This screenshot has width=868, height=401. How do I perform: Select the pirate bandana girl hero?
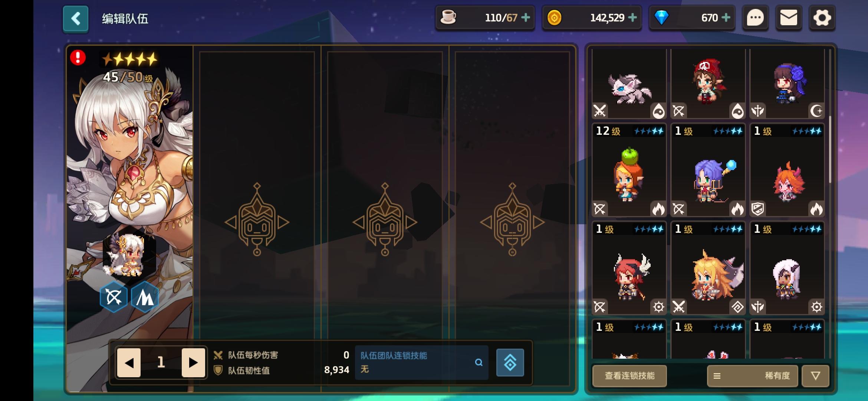click(708, 84)
